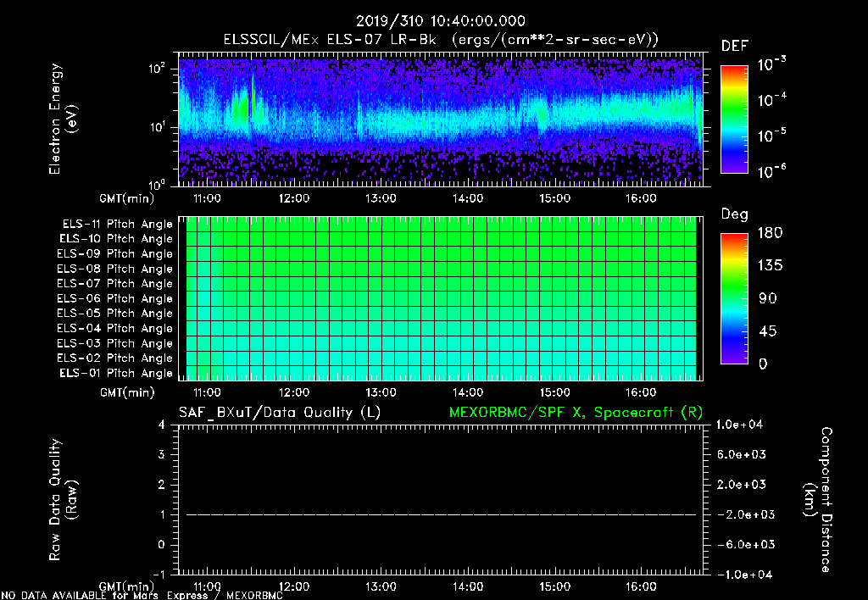Image resolution: width=868 pixels, height=600 pixels.
Task: Click the 15:00 label under pitch angle panel
Action: pos(554,392)
